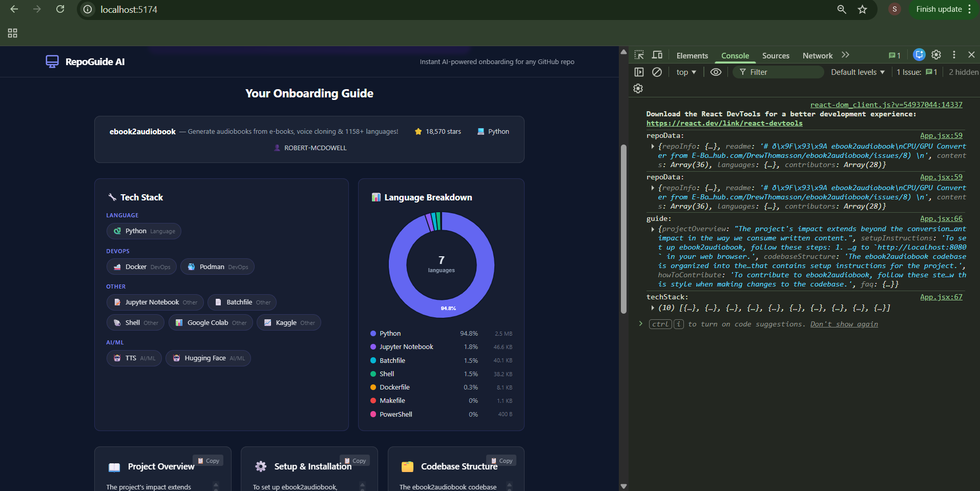
Task: Copy the Setup & Installation section
Action: 355,461
